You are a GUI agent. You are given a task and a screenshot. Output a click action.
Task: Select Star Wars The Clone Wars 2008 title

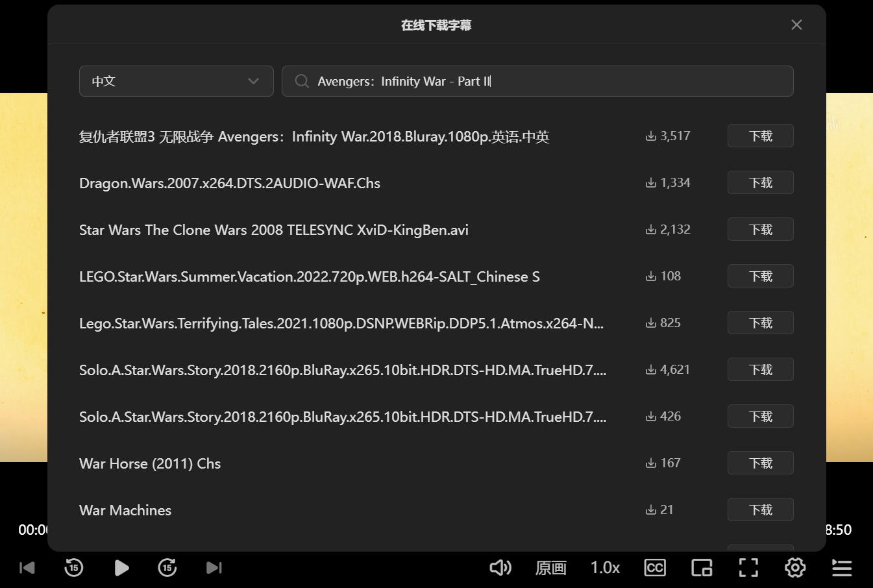(274, 230)
